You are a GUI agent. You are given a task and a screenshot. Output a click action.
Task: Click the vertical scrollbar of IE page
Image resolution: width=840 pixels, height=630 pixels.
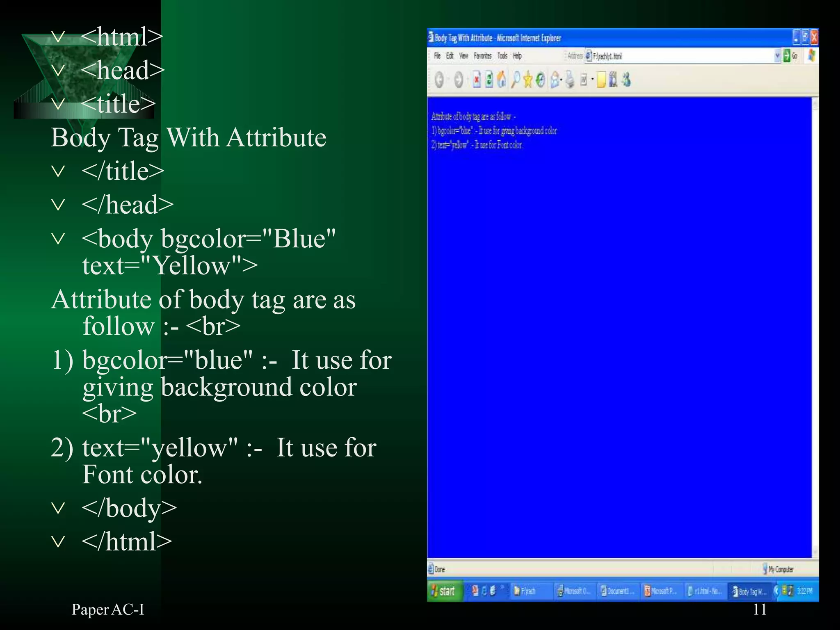pos(815,328)
